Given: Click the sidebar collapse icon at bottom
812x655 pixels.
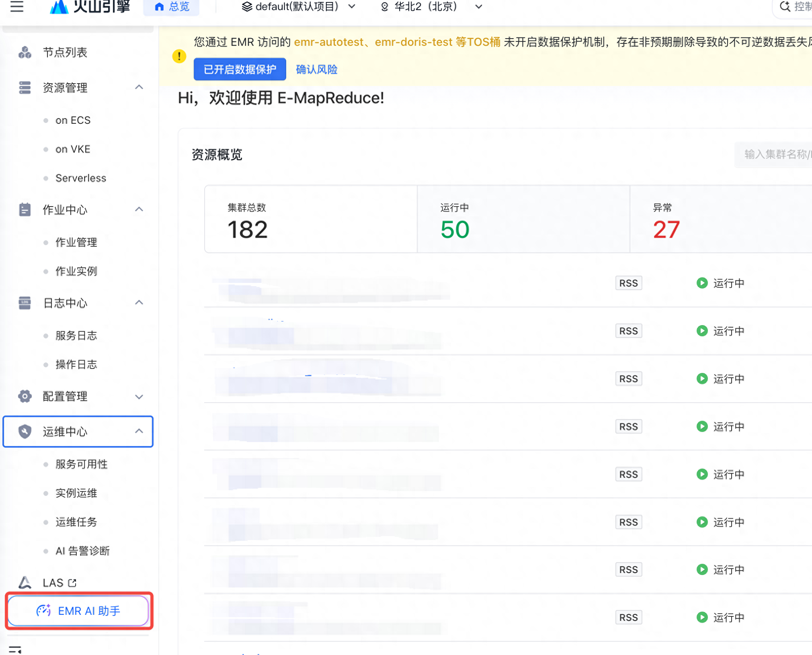Looking at the screenshot, I should pos(15,649).
